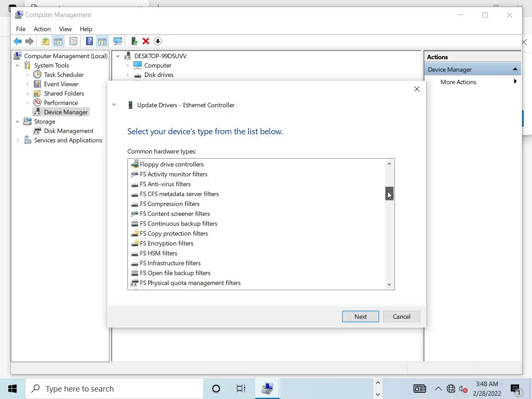The width and height of the screenshot is (532, 399).
Task: Collapse the DESKTOP-99D5UVV device tree
Action: 118,56
